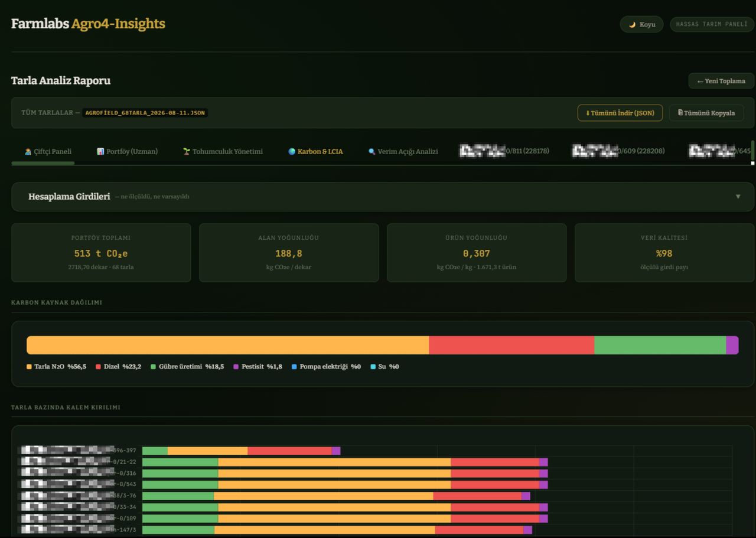The image size is (756, 538).
Task: Click the cyan Su legend swatch
Action: [373, 367]
